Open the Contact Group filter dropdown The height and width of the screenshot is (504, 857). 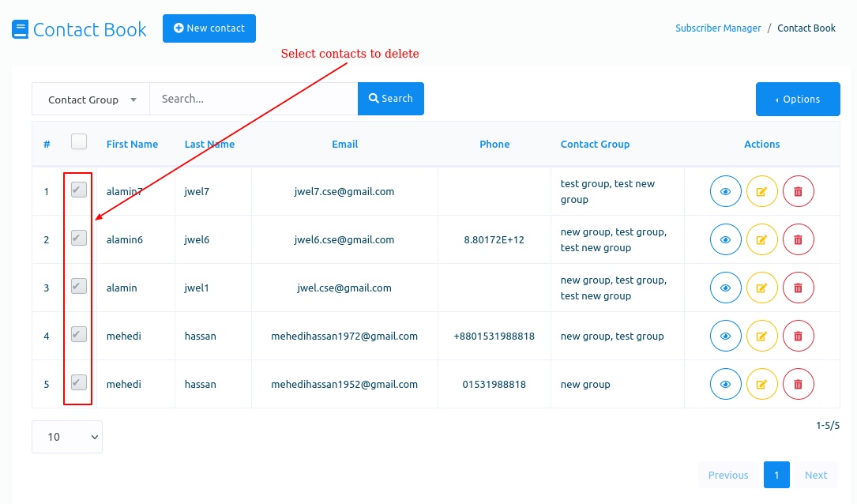click(91, 100)
